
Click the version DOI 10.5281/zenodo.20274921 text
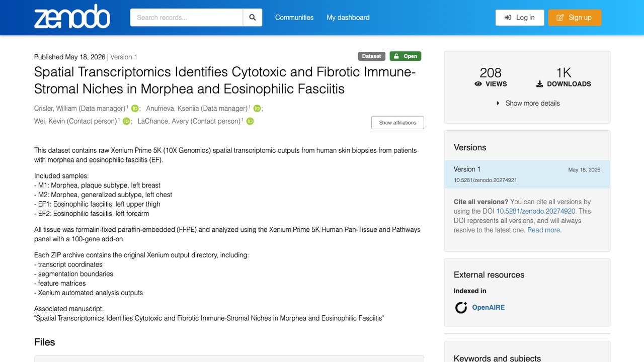(x=485, y=180)
